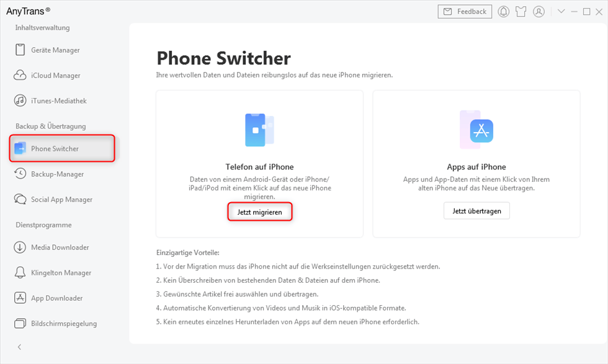Click the shirt-shaped skin icon
This screenshot has width=608, height=364.
pos(521,11)
